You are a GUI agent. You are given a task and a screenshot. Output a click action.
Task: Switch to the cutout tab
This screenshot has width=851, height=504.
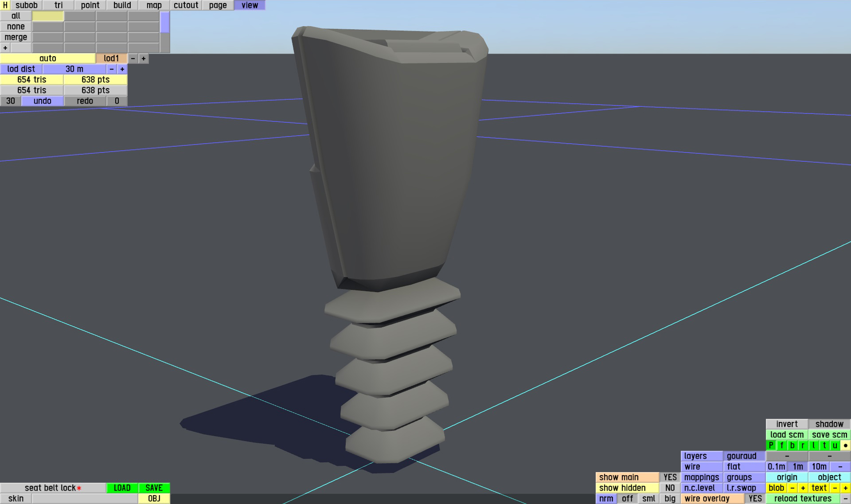[186, 5]
